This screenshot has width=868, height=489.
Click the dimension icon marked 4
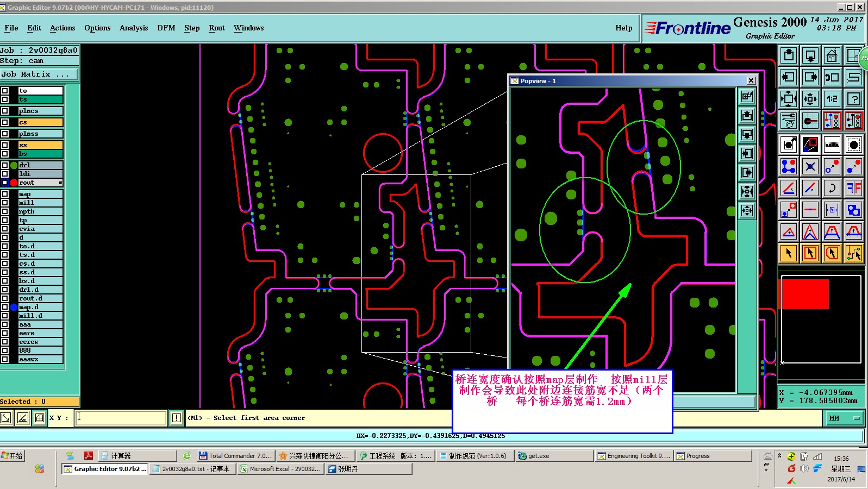click(x=832, y=210)
